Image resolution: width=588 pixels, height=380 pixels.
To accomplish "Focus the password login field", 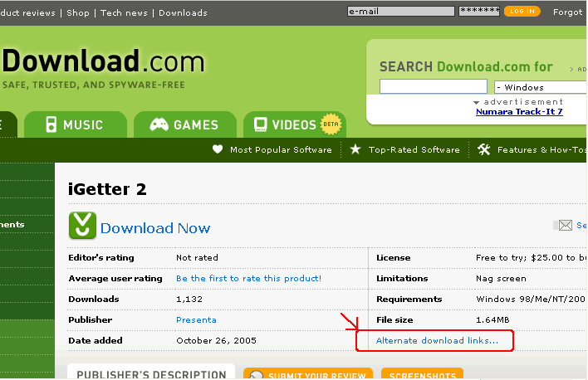I will click(x=479, y=12).
